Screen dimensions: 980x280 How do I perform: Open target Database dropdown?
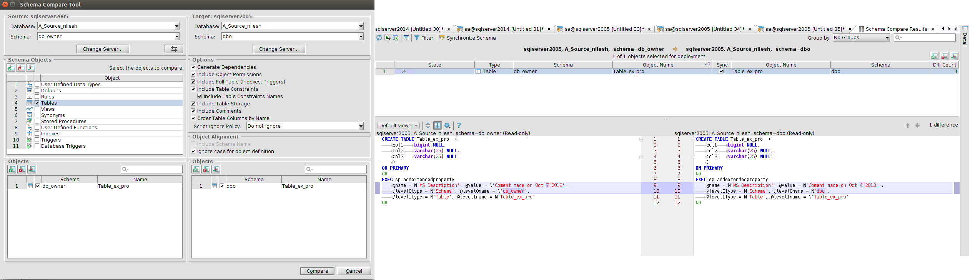point(361,26)
